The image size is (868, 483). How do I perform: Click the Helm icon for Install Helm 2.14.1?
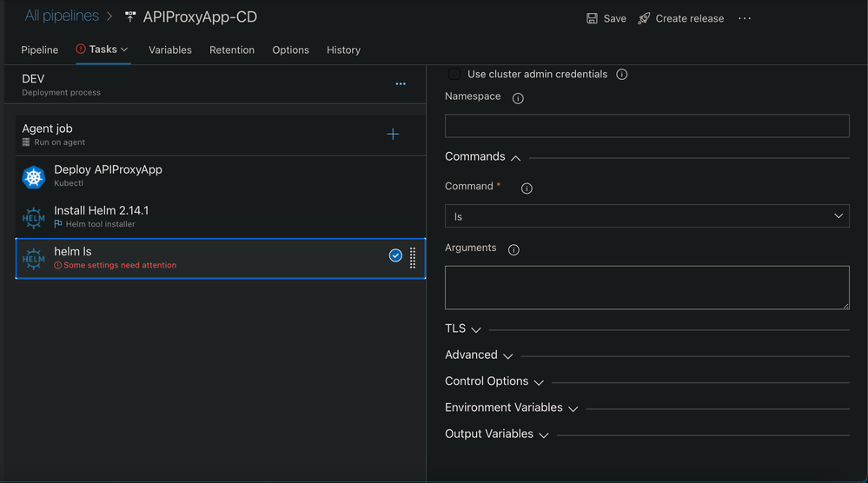(x=33, y=217)
